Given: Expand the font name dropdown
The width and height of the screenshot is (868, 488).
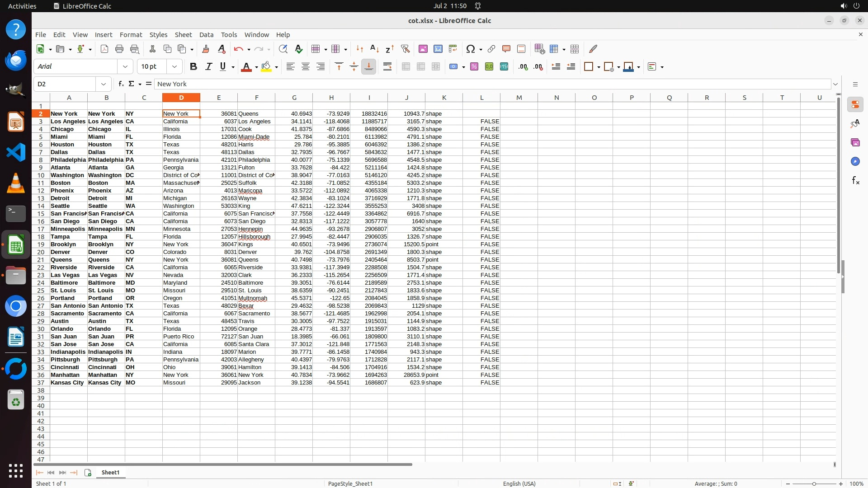Looking at the screenshot, I should (125, 67).
